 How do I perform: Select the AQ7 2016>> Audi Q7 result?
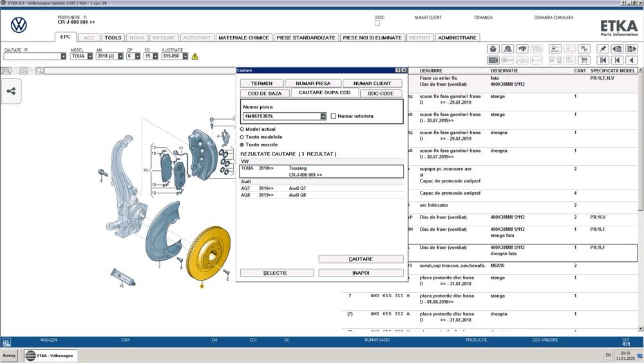[x=321, y=188]
